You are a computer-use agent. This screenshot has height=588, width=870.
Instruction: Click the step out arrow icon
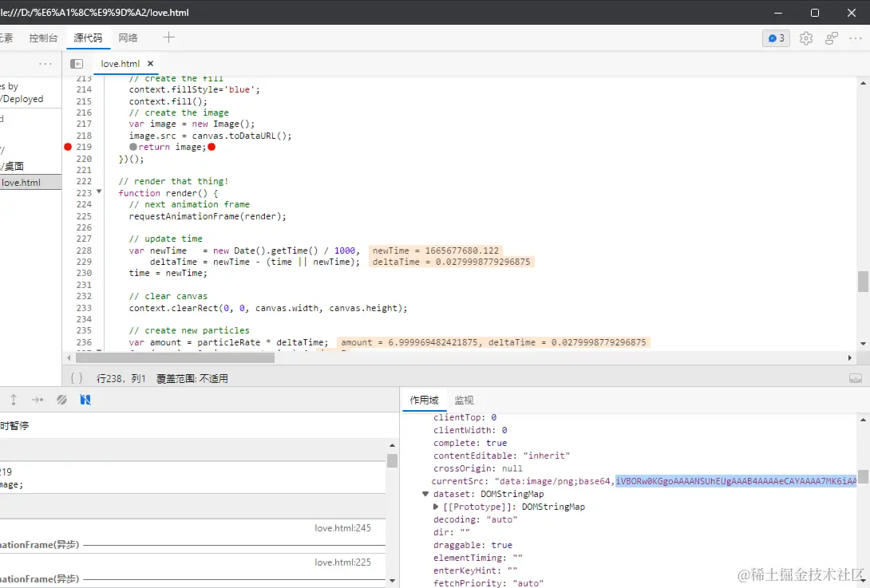(x=14, y=400)
